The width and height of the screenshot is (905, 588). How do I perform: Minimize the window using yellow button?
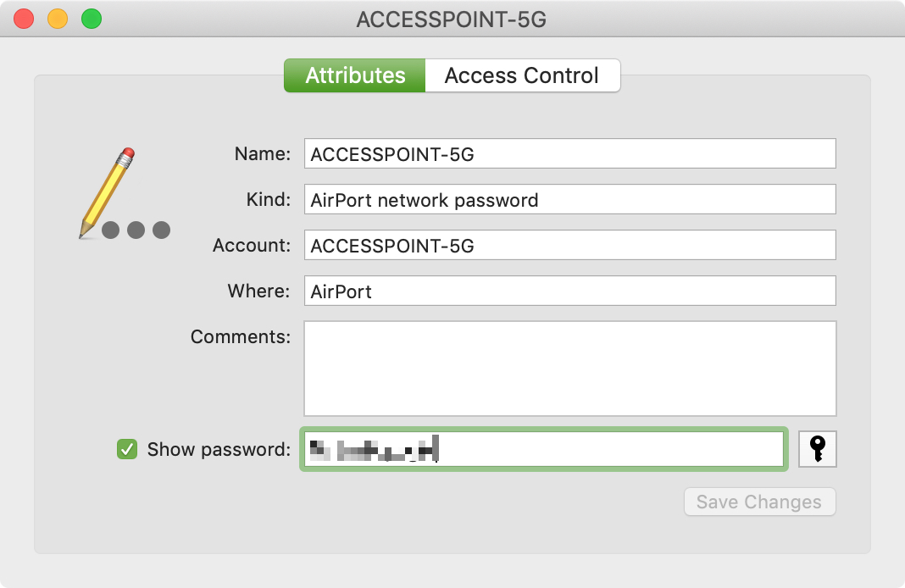pyautogui.click(x=58, y=19)
